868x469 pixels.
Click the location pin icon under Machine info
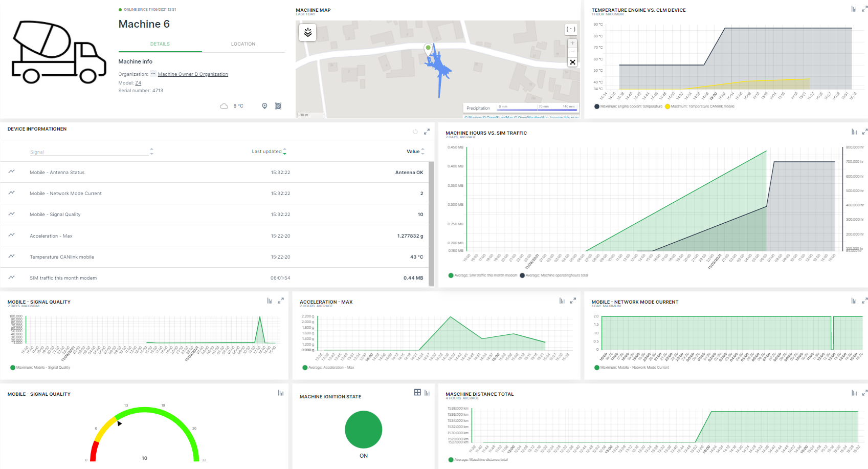[264, 105]
